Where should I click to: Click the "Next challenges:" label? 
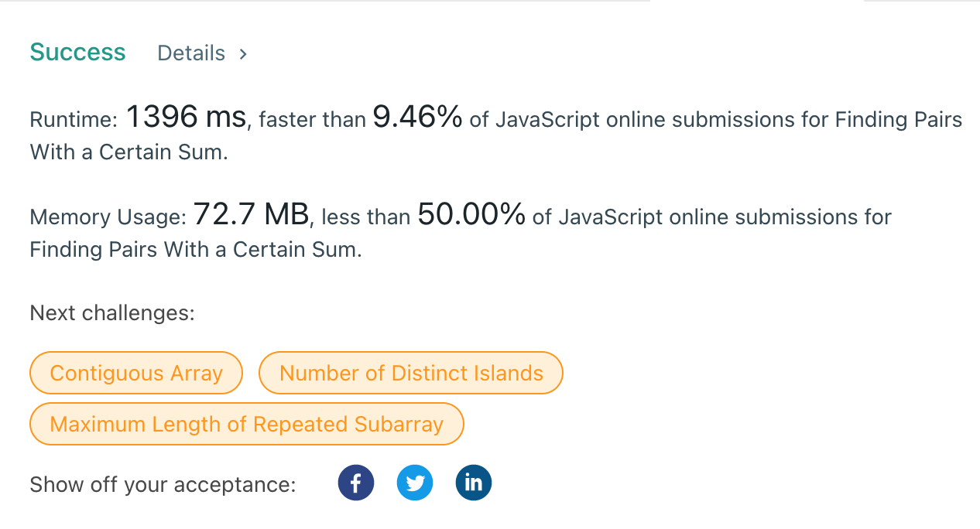[112, 313]
